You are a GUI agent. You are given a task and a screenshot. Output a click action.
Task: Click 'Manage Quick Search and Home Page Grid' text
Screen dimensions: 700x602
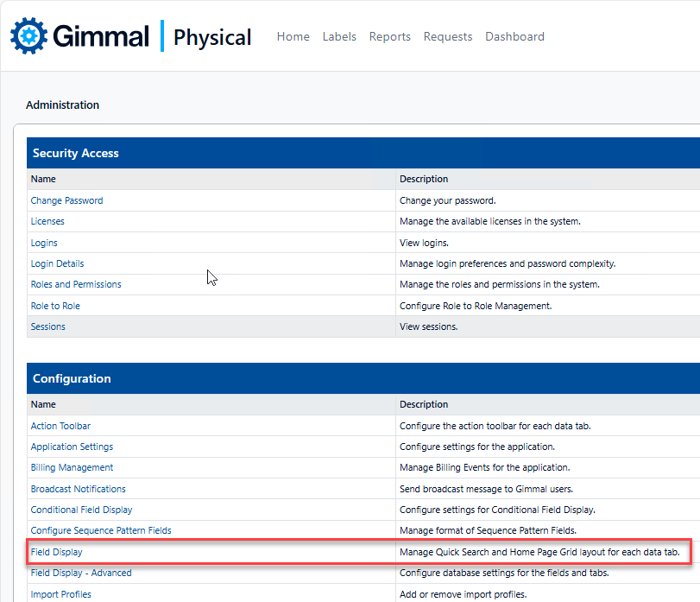(539, 552)
